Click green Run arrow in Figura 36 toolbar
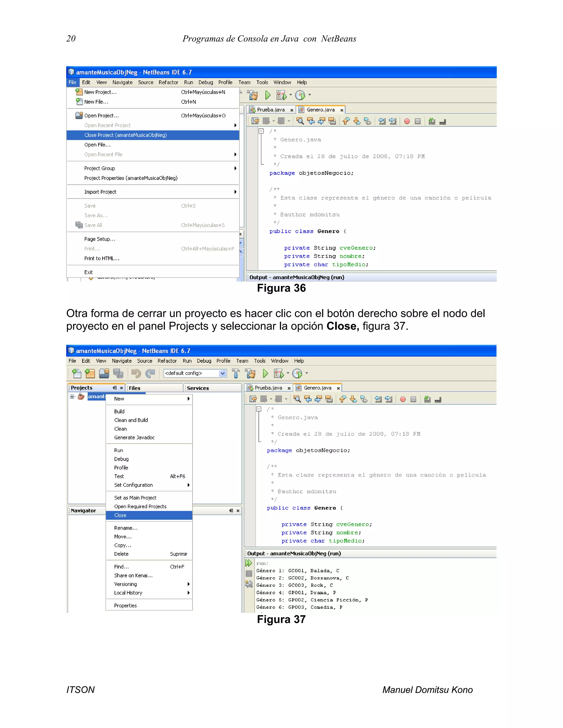 tap(268, 95)
